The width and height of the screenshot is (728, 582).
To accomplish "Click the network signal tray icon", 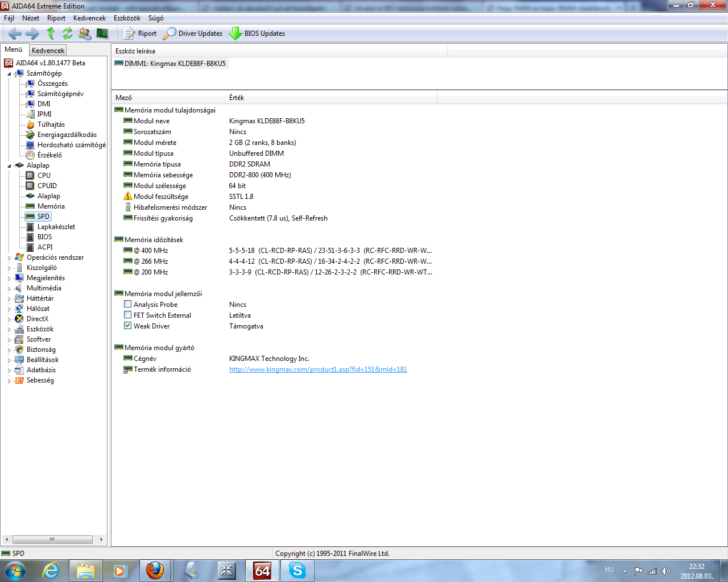I will pos(652,571).
